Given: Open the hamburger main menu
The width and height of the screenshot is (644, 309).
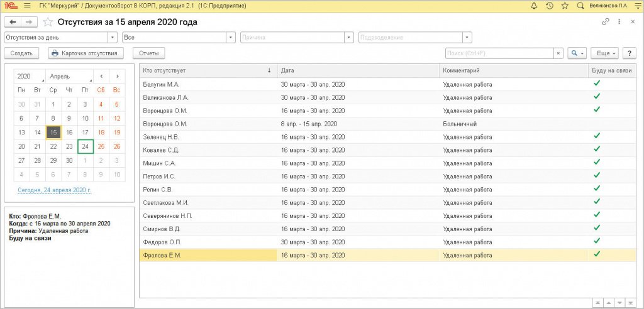Looking at the screenshot, I should [26, 6].
